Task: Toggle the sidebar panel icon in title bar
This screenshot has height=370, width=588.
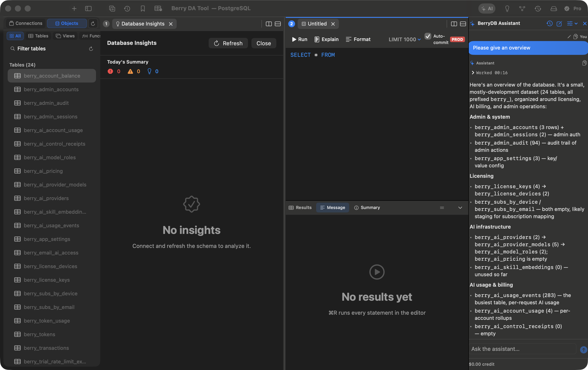Action: [x=88, y=9]
